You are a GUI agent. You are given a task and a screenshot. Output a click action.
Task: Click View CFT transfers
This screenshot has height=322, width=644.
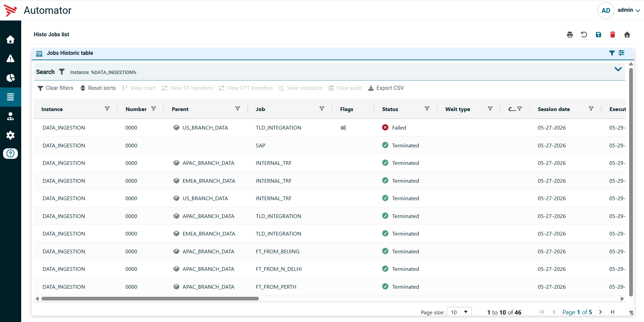pyautogui.click(x=246, y=88)
